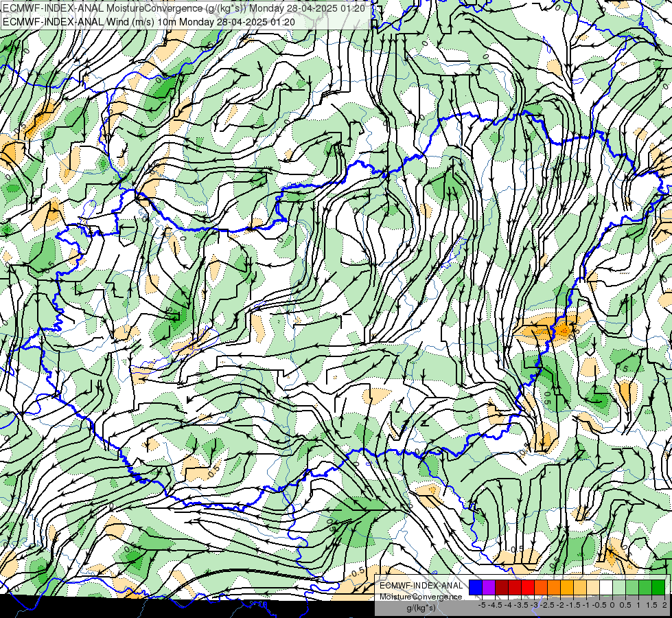
Task: Click the MoistureConvergence title line at top
Action: coord(184,8)
